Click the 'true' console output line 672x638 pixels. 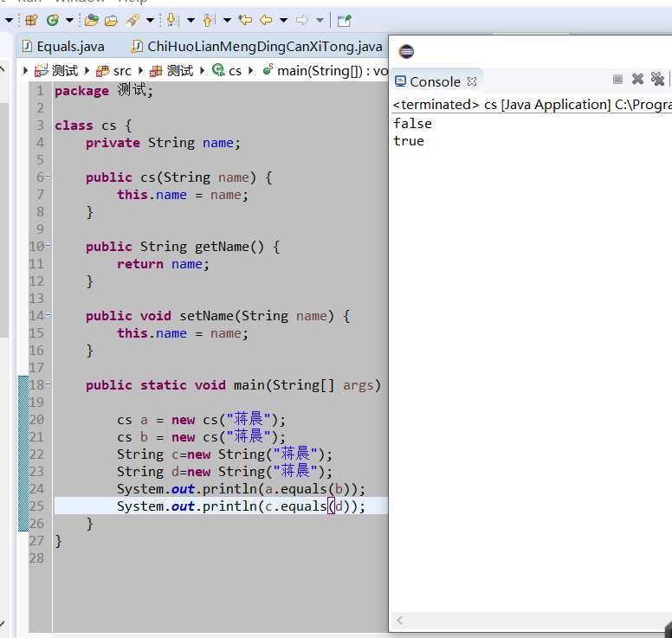[409, 141]
